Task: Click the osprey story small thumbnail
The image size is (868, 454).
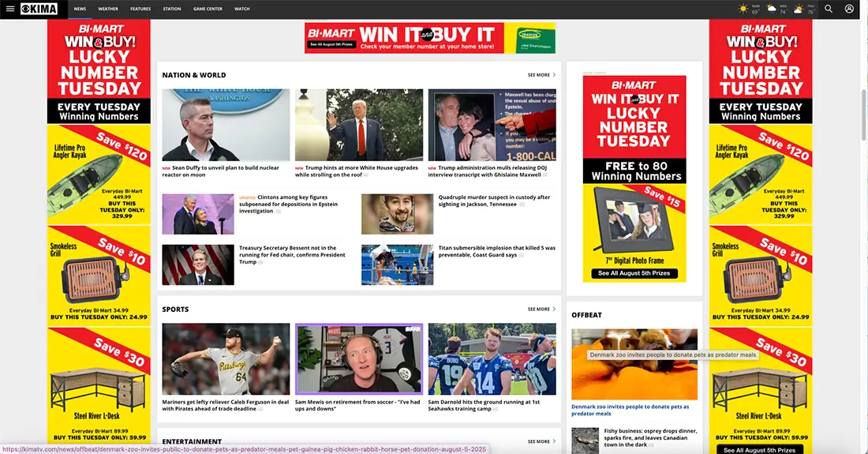Action: 586,441
